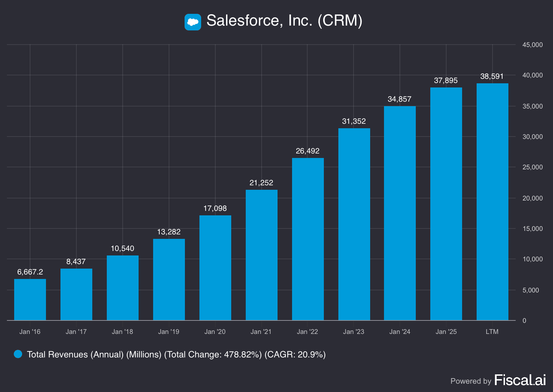Click the 21,252 data label

tap(261, 183)
